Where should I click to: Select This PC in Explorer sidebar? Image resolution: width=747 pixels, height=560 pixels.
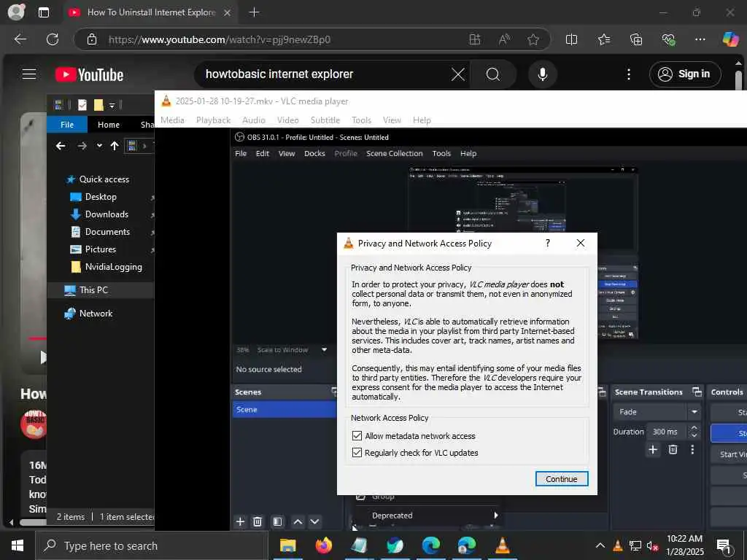pos(93,290)
